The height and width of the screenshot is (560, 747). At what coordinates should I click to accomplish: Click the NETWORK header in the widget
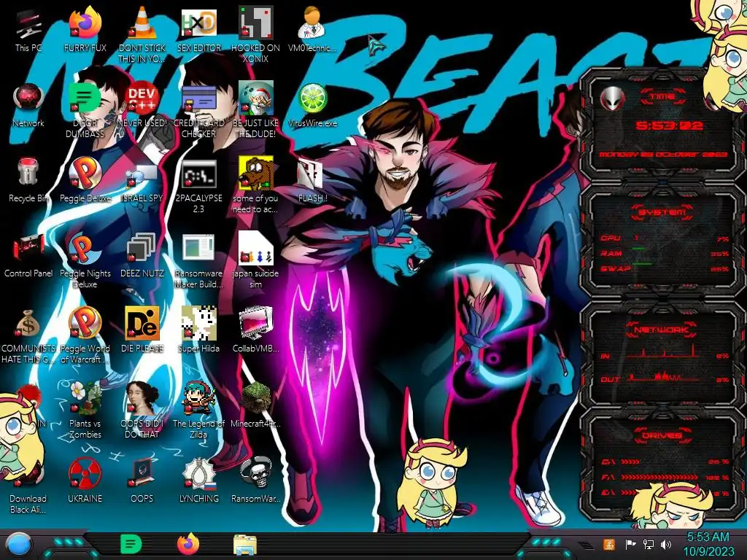pyautogui.click(x=662, y=330)
